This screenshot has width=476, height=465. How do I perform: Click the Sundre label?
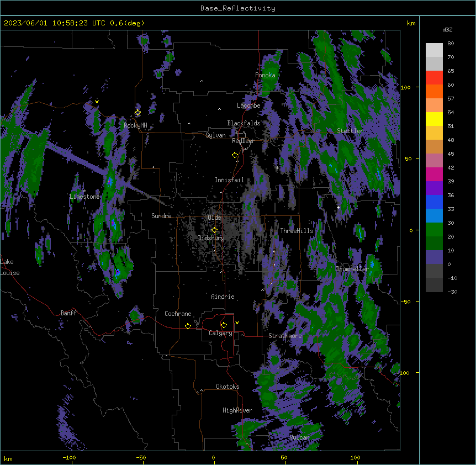[x=161, y=216]
